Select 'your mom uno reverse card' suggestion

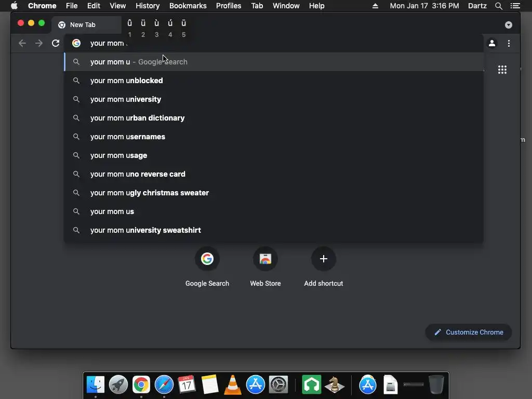pyautogui.click(x=274, y=174)
